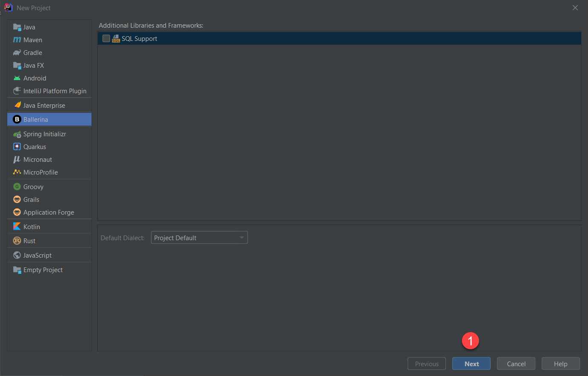Choose Rust label text
This screenshot has width=588, height=376.
[29, 241]
